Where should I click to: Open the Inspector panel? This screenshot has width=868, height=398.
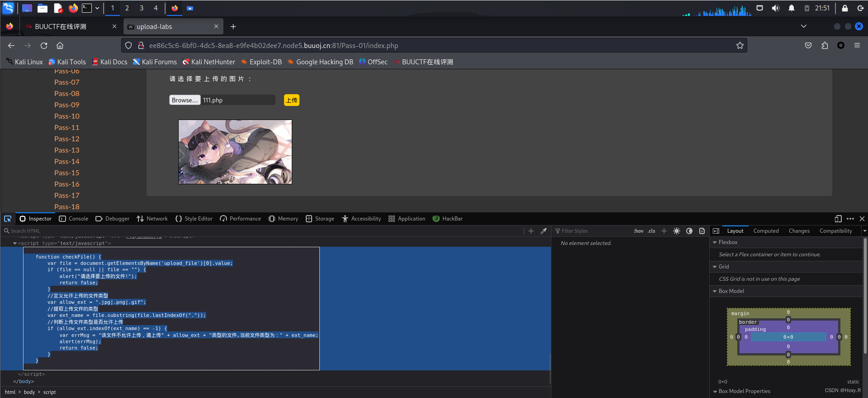point(35,219)
